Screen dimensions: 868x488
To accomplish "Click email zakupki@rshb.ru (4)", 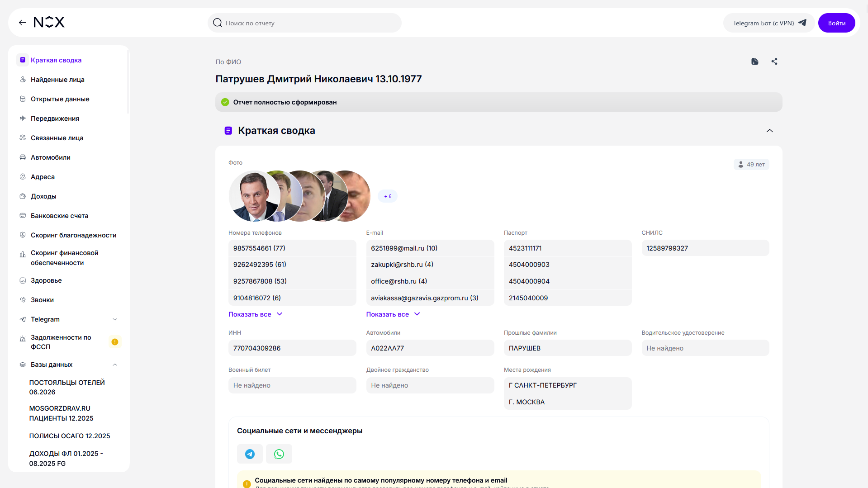I will [430, 265].
